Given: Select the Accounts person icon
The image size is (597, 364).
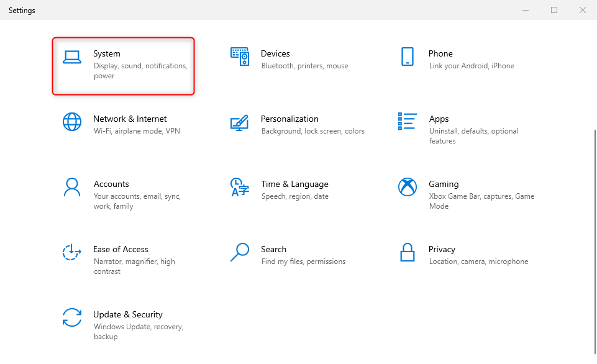Looking at the screenshot, I should pos(72,187).
